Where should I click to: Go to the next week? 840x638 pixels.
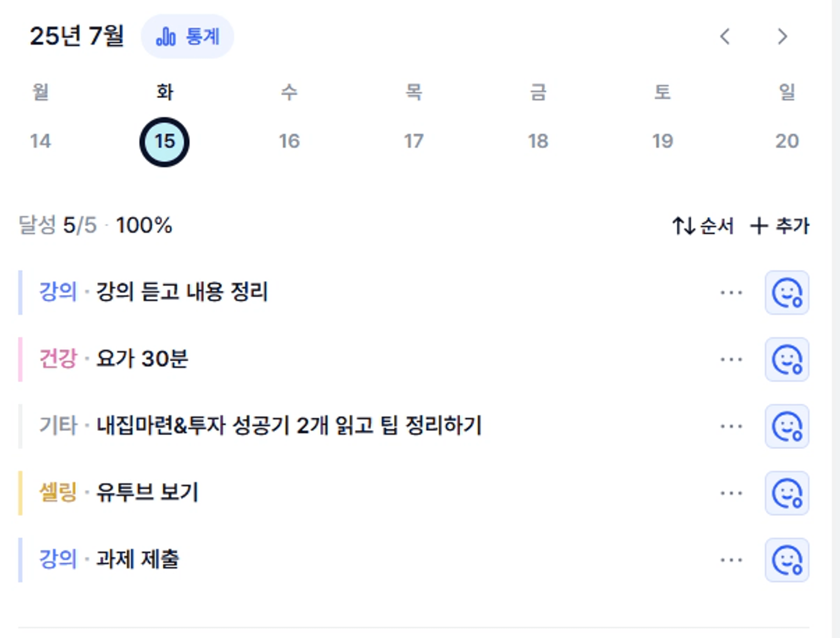(782, 37)
